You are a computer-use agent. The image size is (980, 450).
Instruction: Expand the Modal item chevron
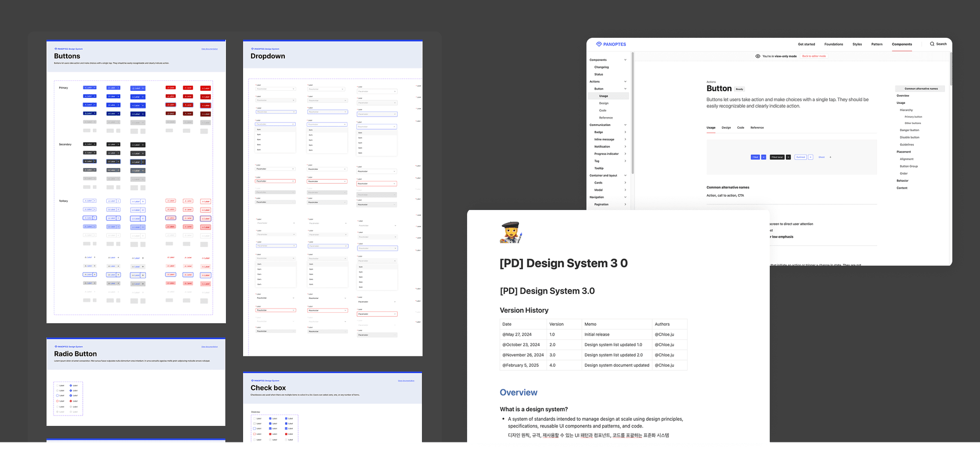(625, 190)
